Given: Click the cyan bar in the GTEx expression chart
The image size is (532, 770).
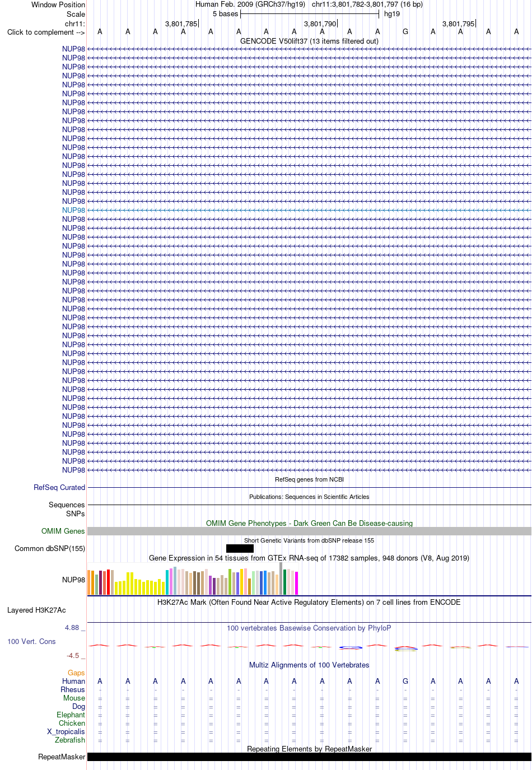Looking at the screenshot, I should [167, 582].
